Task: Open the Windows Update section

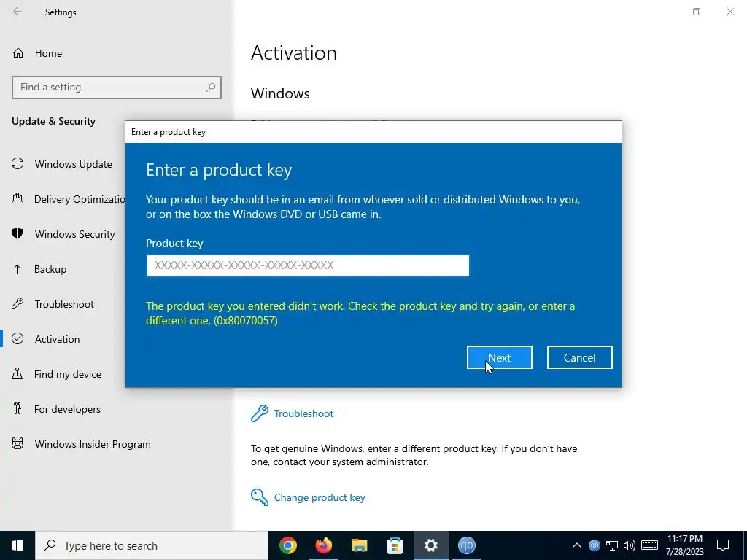Action: [x=74, y=164]
